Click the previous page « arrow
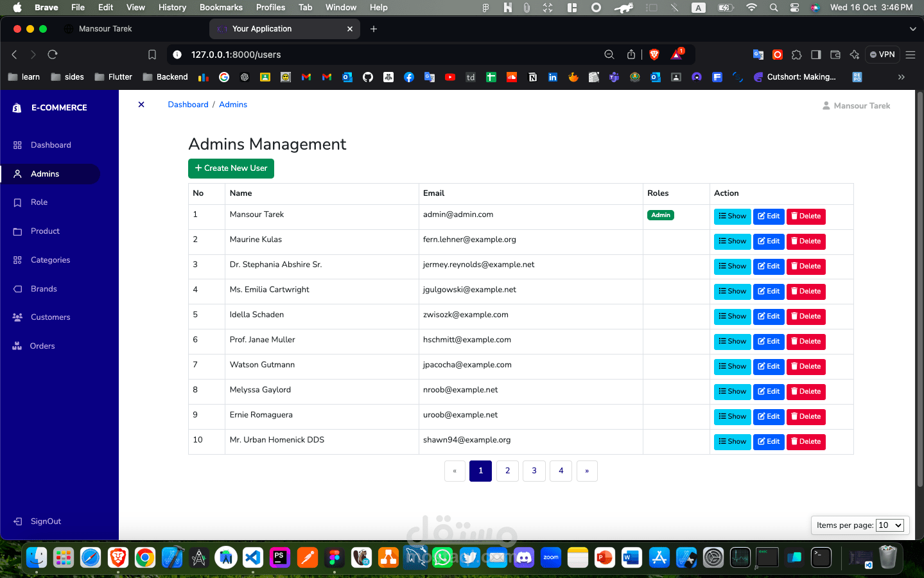The image size is (924, 578). [x=455, y=471]
